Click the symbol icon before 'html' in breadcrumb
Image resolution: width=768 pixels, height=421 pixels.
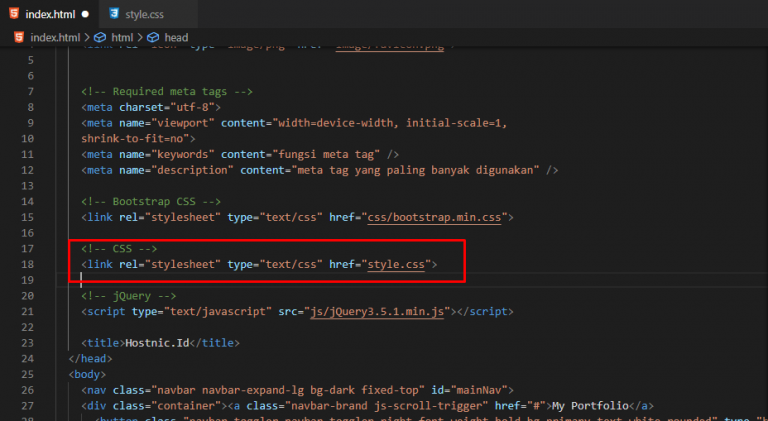[100, 38]
